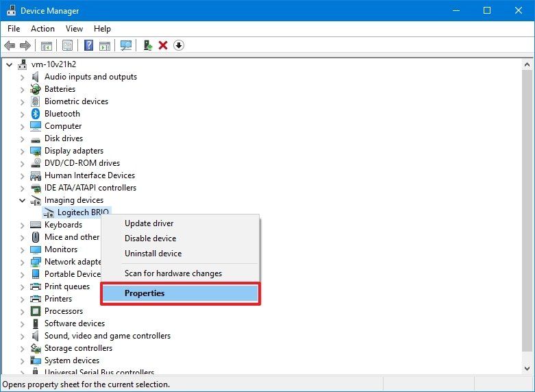Open the Help menu
The width and height of the screenshot is (535, 392).
(102, 29)
